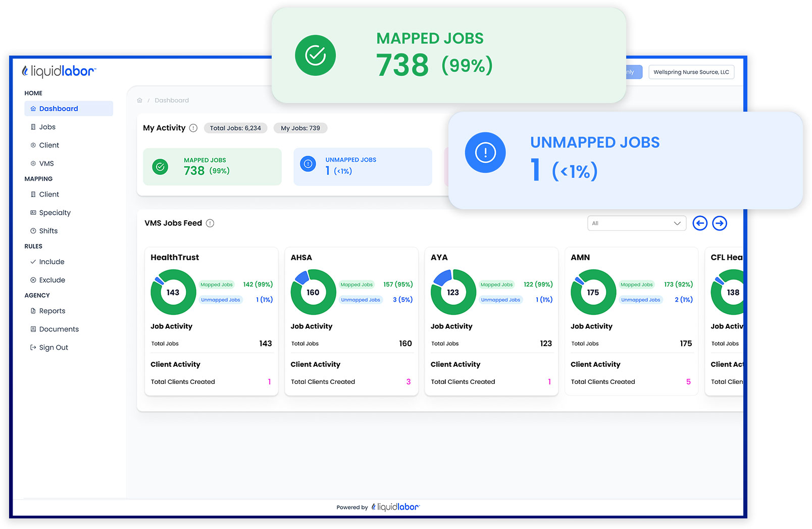Click AYA Total Jobs value 123

[546, 343]
